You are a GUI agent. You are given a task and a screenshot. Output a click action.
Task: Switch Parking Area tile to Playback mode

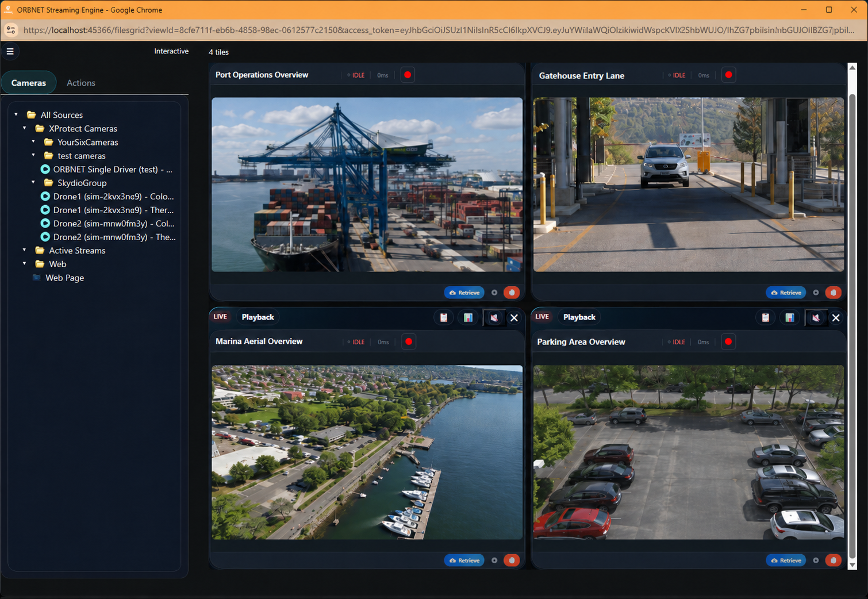(579, 317)
